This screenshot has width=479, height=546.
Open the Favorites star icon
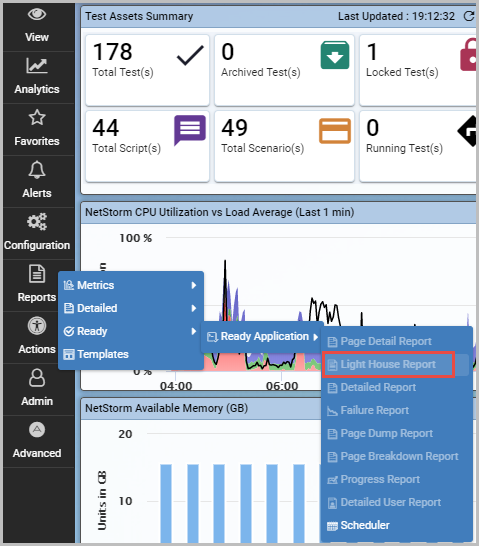(x=37, y=117)
